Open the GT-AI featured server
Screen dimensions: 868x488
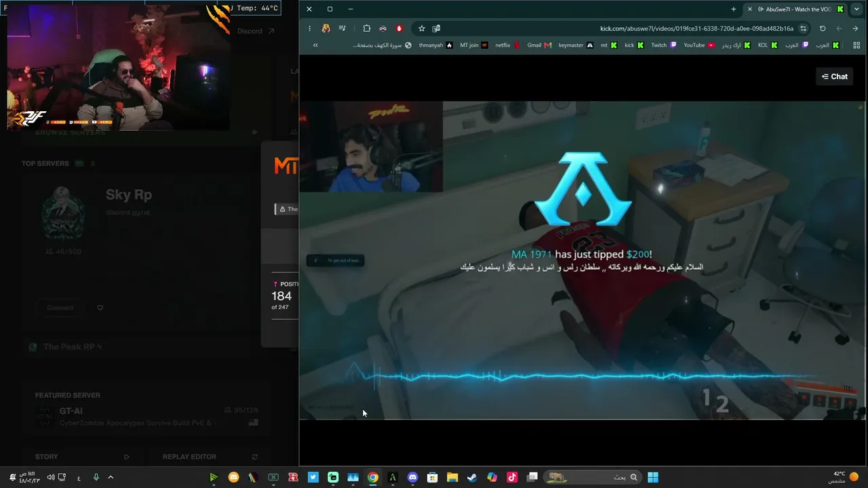tap(147, 416)
